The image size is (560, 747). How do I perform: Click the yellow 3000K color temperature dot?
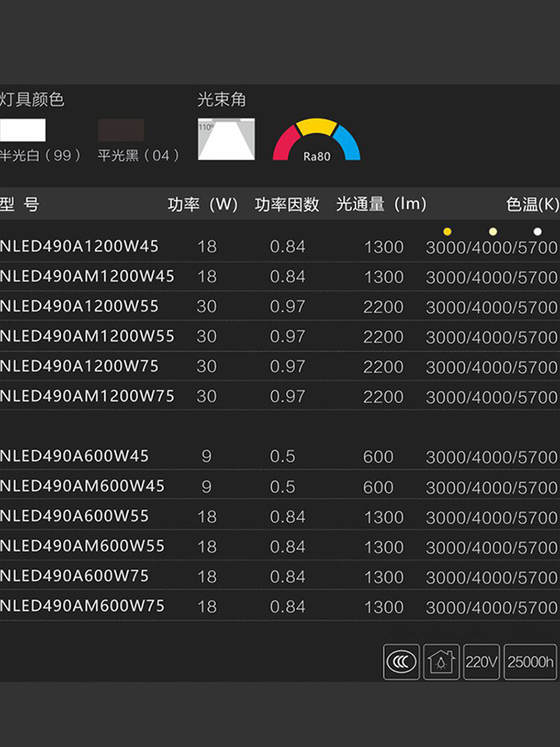click(447, 231)
